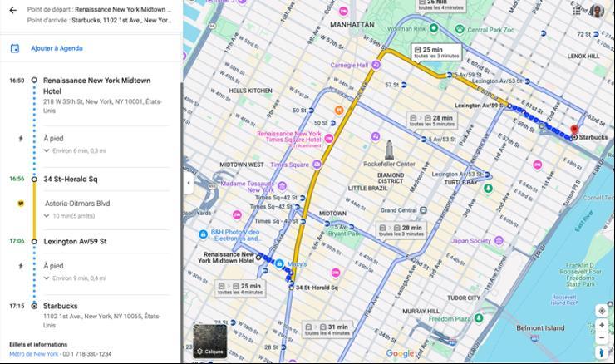This screenshot has height=364, width=615.
Task: Zoom in the map with plus button
Action: (x=602, y=325)
